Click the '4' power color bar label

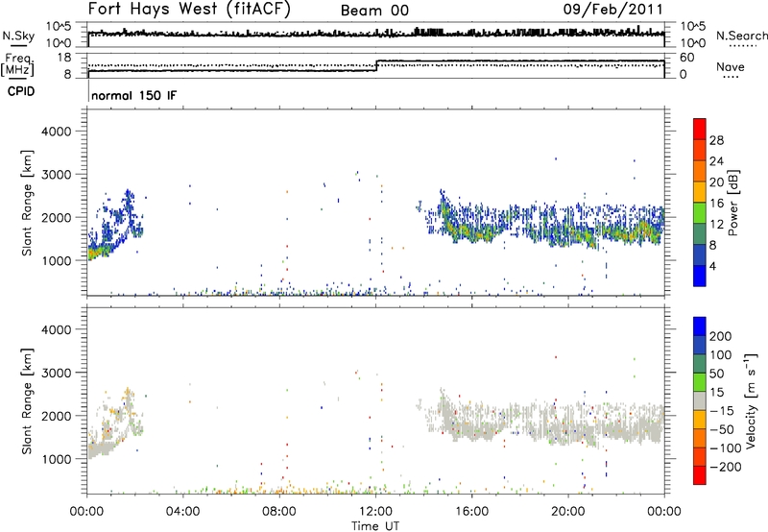click(x=712, y=266)
